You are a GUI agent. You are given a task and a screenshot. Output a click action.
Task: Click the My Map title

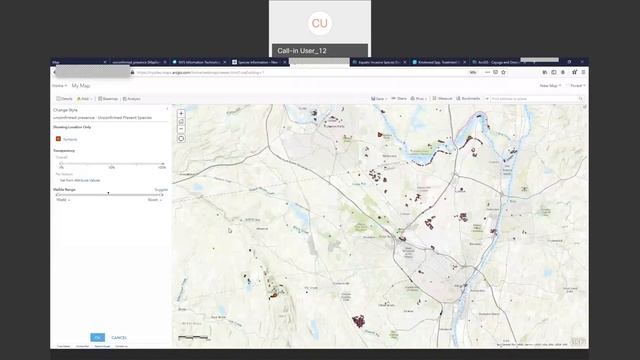pyautogui.click(x=81, y=86)
